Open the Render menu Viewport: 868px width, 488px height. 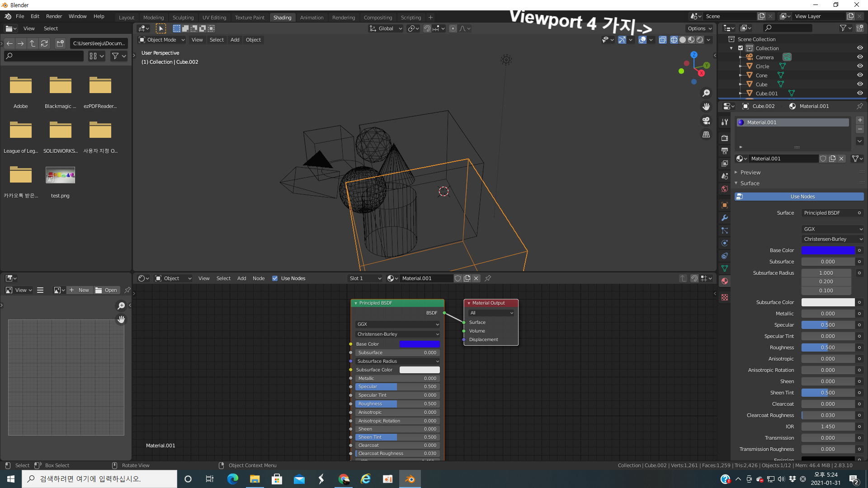54,16
